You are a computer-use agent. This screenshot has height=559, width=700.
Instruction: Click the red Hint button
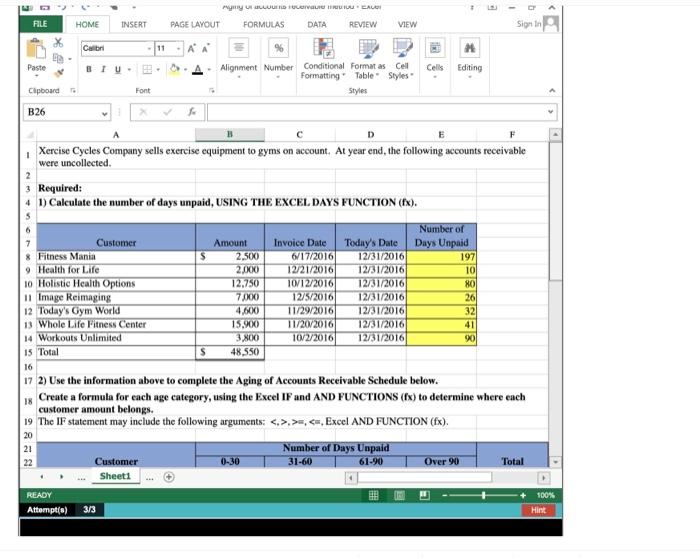pyautogui.click(x=538, y=510)
